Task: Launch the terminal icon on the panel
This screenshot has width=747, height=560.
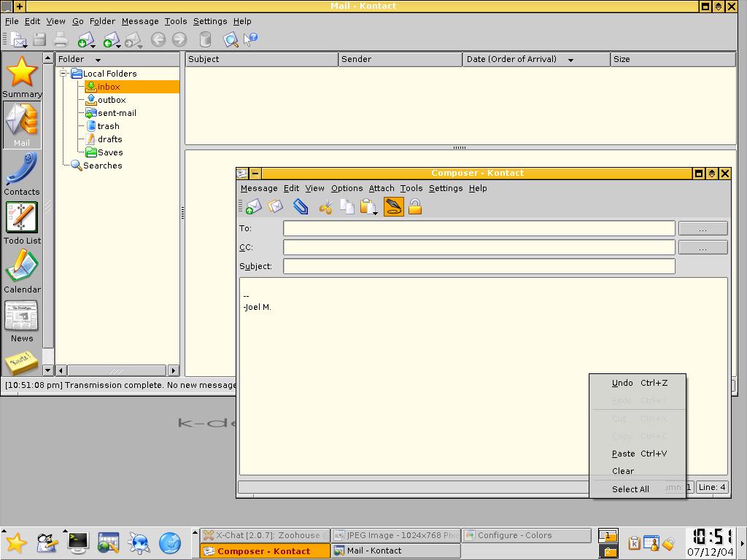Action: point(77,542)
